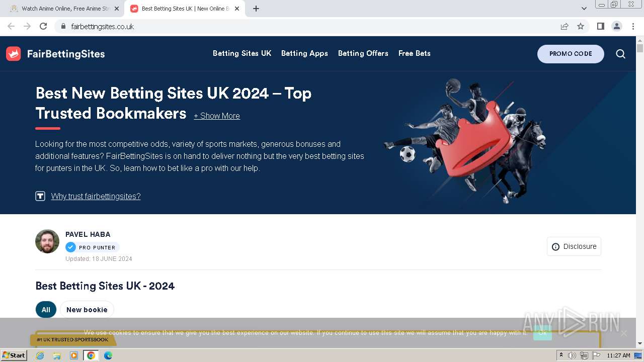This screenshot has height=362, width=644.
Task: Go forward with the browser forward arrow
Action: (27, 26)
